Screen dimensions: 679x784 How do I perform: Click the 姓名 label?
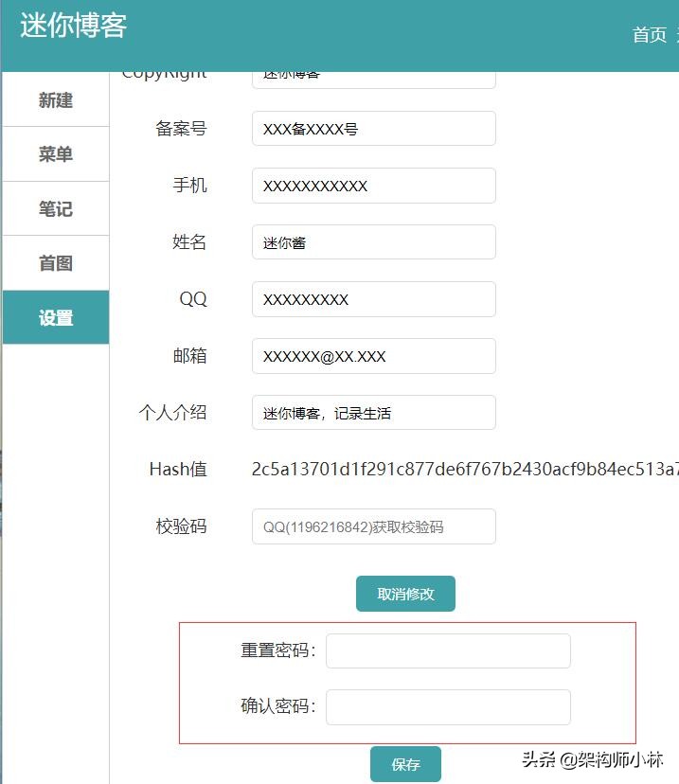coord(189,242)
